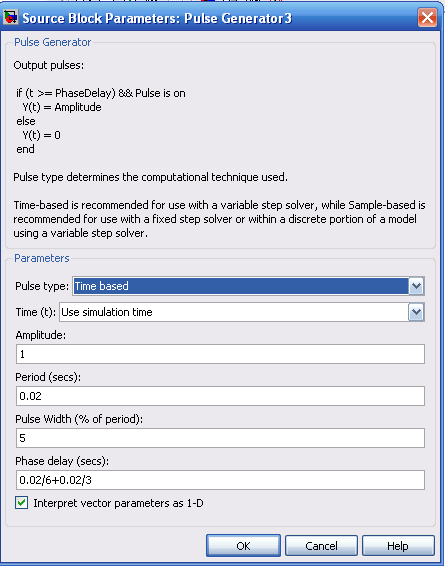Click into the Period (secs) field
Image resolution: width=445 pixels, height=566 pixels.
pos(220,396)
